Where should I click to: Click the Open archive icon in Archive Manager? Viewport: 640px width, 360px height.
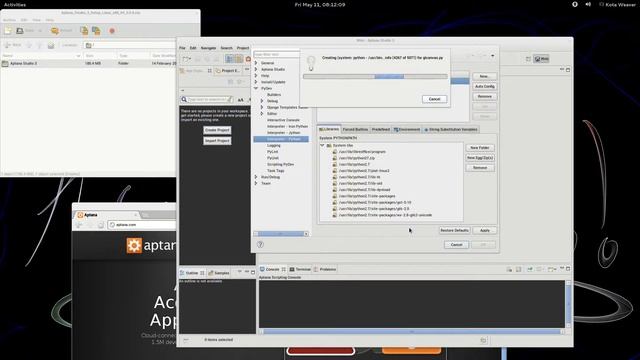click(x=20, y=31)
